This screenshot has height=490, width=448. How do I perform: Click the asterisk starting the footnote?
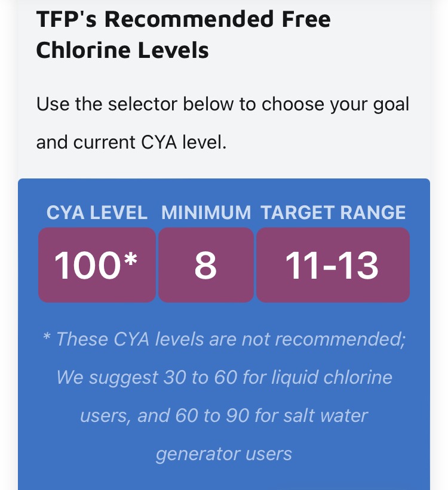47,337
